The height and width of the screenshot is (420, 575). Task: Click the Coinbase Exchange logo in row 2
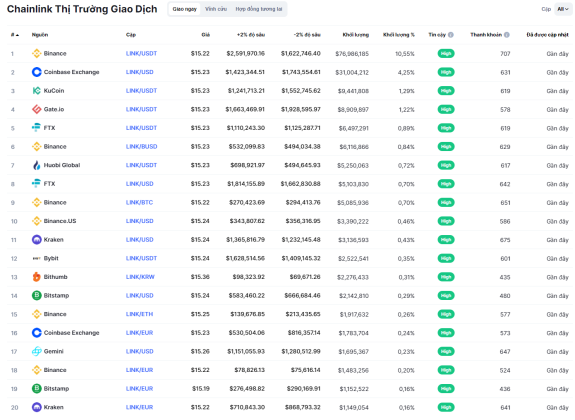coord(36,72)
